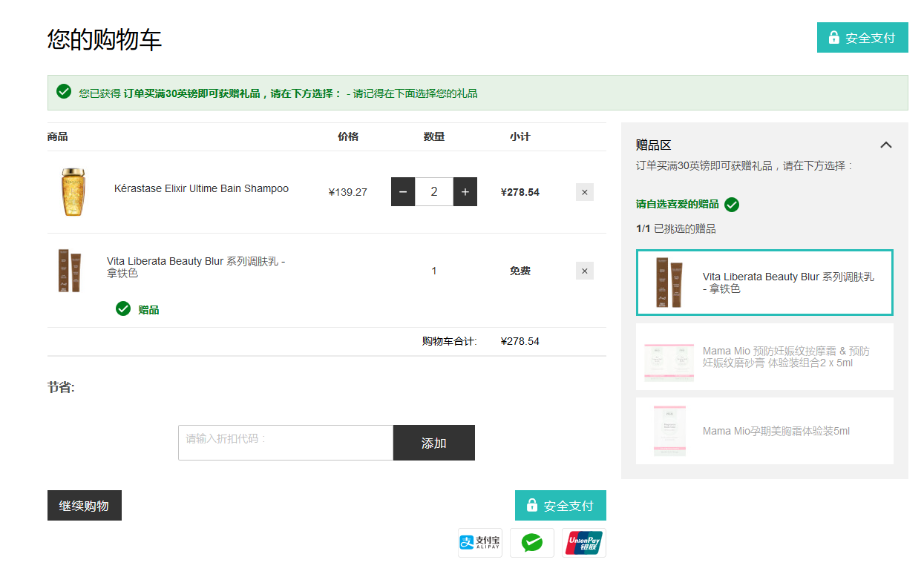924x571 pixels.
Task: Click the 小计 column header
Action: [520, 136]
